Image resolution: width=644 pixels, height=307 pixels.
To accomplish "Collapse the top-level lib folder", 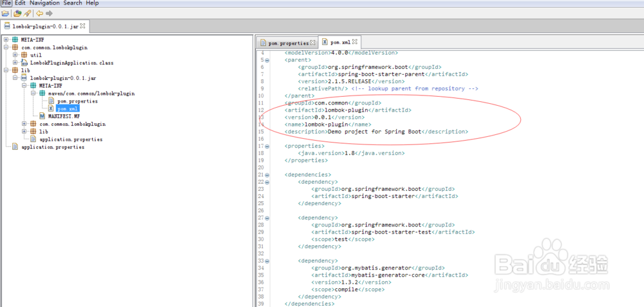I will (x=6, y=70).
